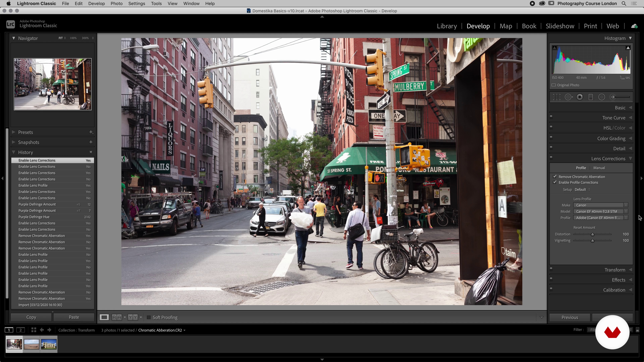The height and width of the screenshot is (362, 644).
Task: Switch to the Library module
Action: tap(447, 26)
